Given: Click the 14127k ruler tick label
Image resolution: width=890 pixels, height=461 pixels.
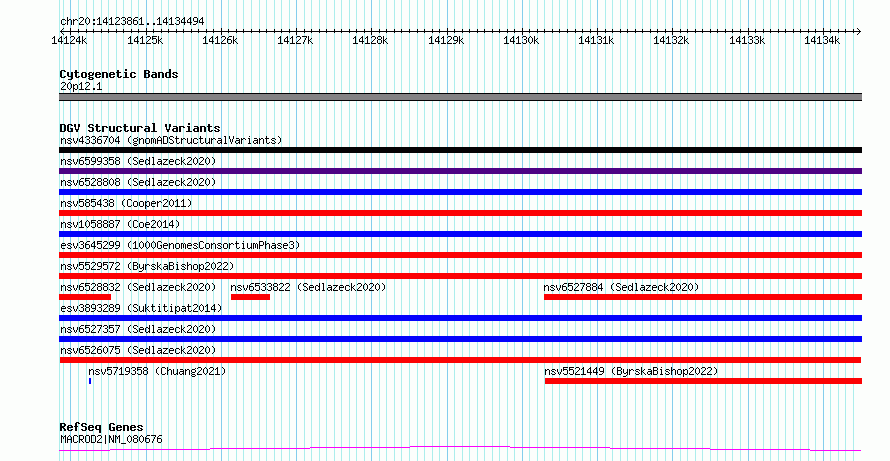Looking at the screenshot, I should [x=295, y=40].
